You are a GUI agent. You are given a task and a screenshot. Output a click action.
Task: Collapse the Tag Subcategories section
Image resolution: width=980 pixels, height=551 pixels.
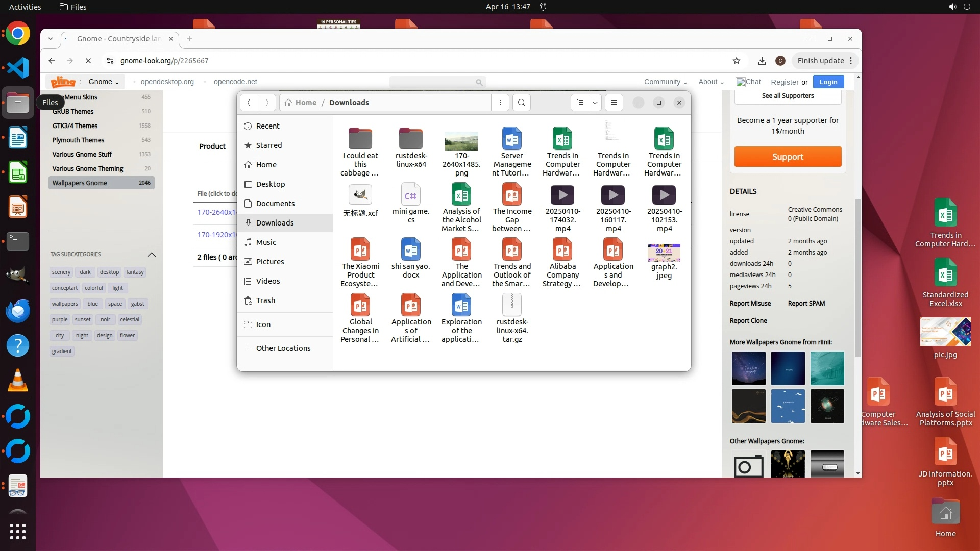tap(151, 254)
